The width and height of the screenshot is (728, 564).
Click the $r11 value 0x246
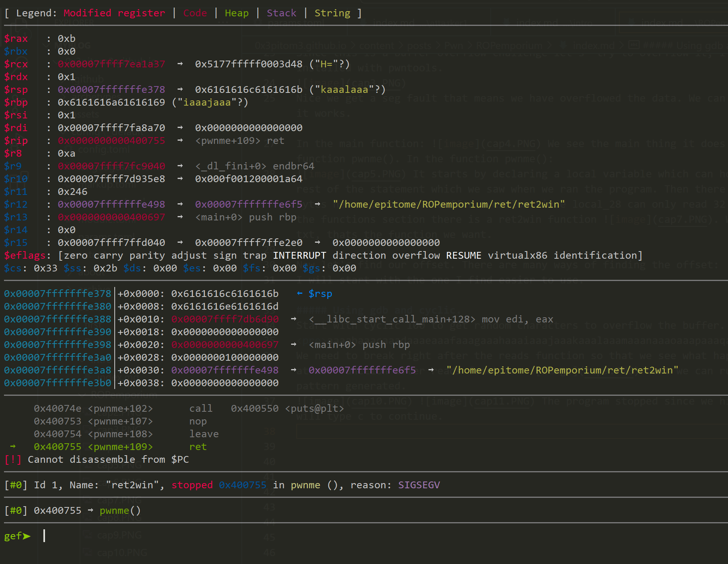[x=72, y=192]
